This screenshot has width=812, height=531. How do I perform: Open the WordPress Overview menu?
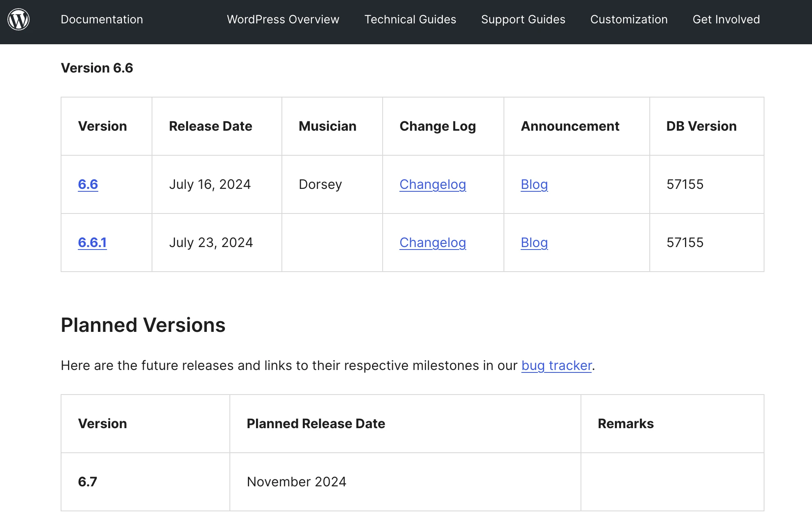283,19
